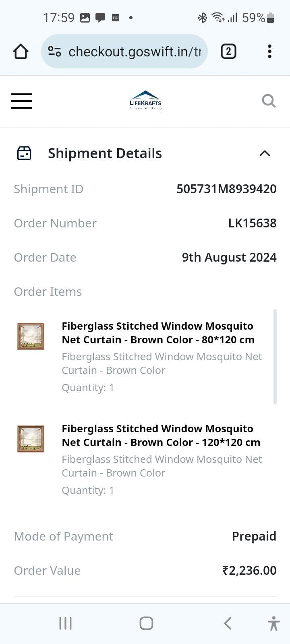Go to browser home page
The width and height of the screenshot is (290, 644).
click(x=21, y=52)
